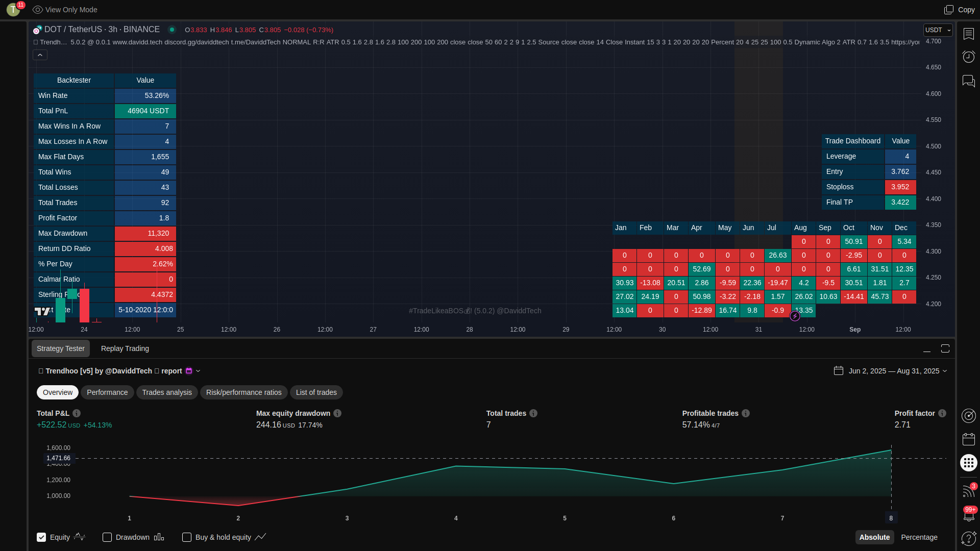Enable the Drawdown checkbox
Viewport: 980px width, 551px height.
coord(107,537)
